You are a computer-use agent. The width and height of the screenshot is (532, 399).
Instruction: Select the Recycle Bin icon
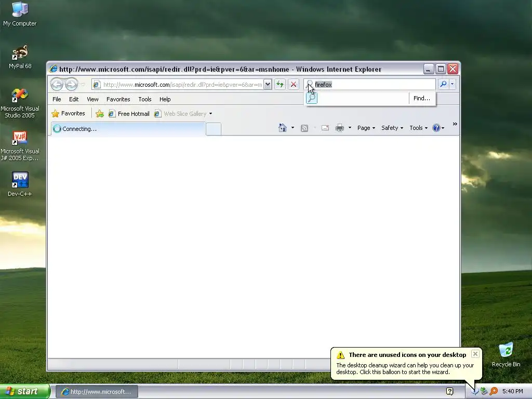click(506, 355)
